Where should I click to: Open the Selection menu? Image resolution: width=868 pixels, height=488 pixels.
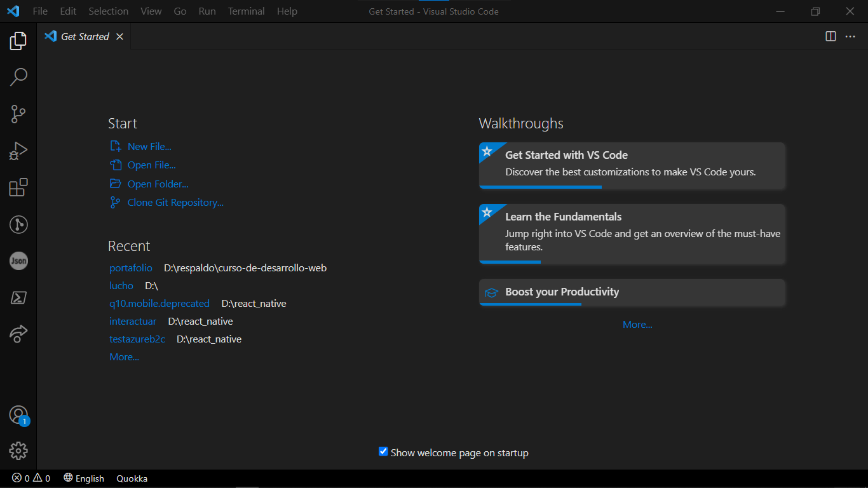click(x=109, y=11)
